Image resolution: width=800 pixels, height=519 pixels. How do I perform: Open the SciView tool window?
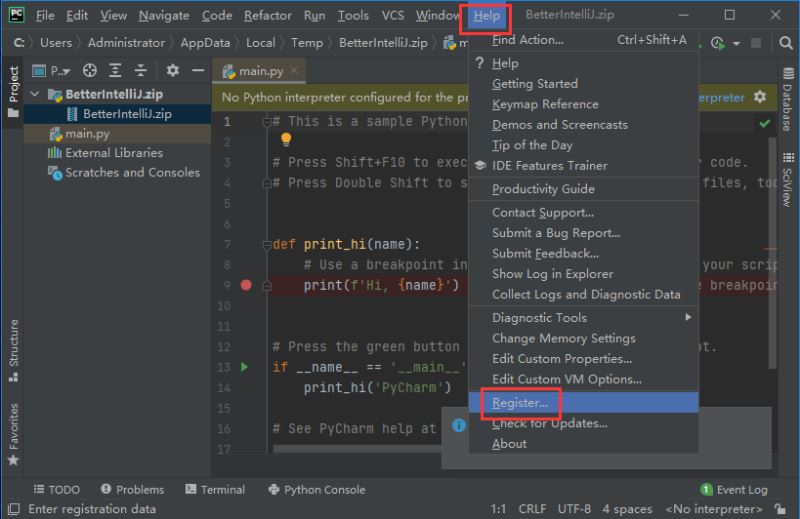coord(788,180)
